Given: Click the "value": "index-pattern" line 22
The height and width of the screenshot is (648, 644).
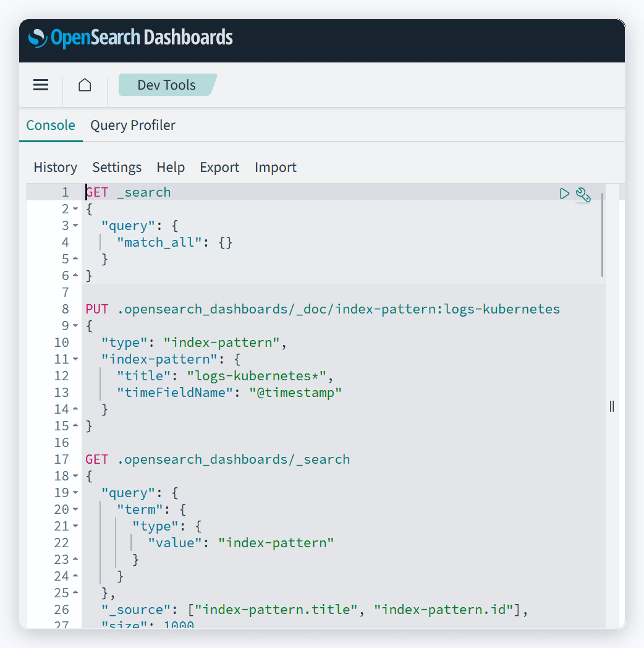Looking at the screenshot, I should tap(241, 543).
